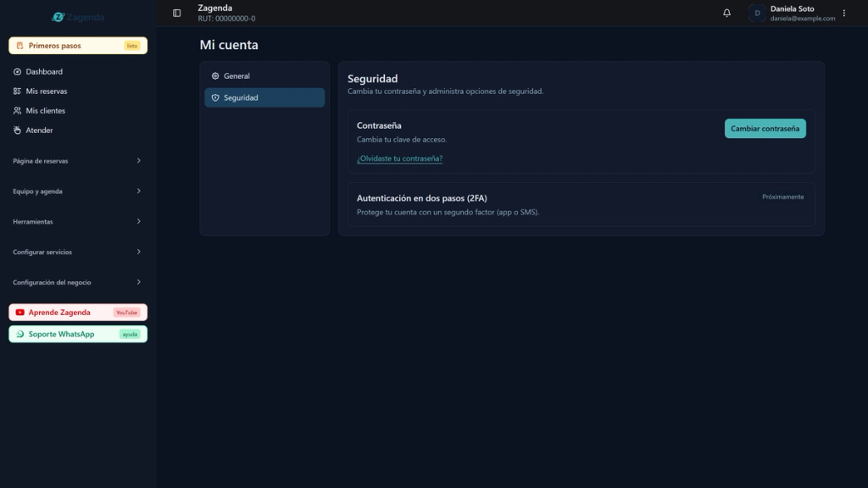Click the Mis clientes people icon

pyautogui.click(x=17, y=111)
